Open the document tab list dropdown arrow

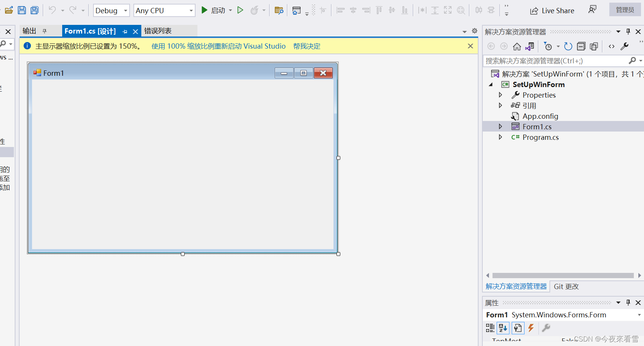pyautogui.click(x=465, y=32)
